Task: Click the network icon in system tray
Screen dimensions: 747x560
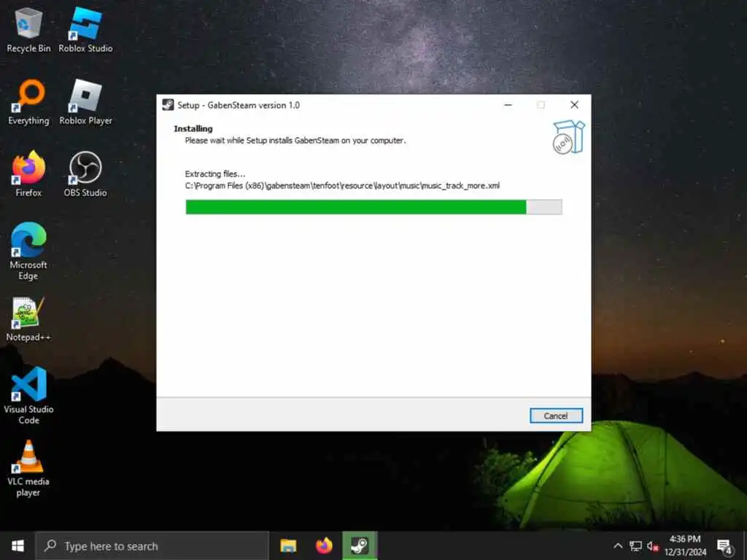Action: [x=635, y=545]
